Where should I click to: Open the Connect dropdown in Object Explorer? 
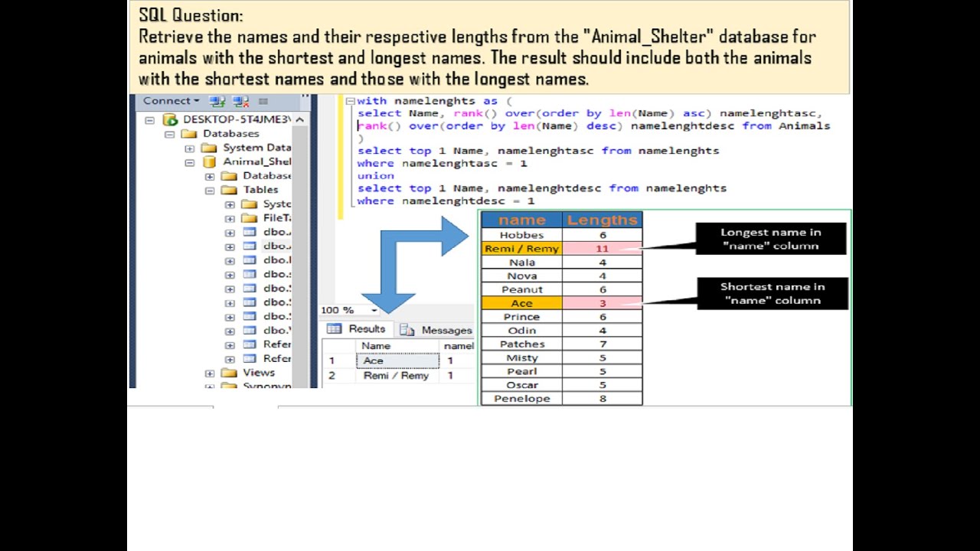click(x=171, y=101)
